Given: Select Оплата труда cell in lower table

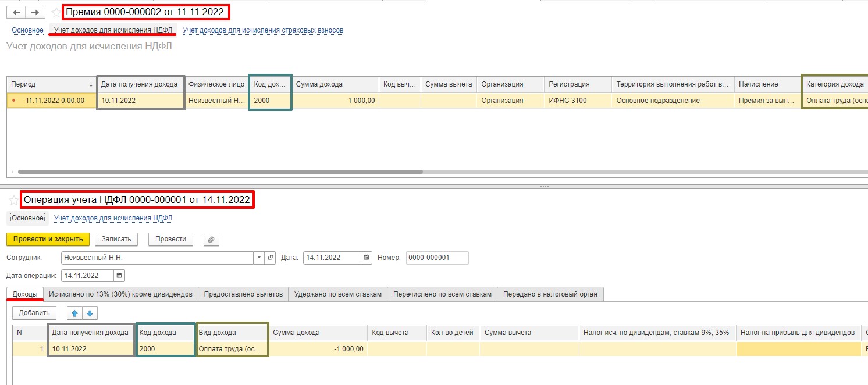Looking at the screenshot, I should click(233, 349).
